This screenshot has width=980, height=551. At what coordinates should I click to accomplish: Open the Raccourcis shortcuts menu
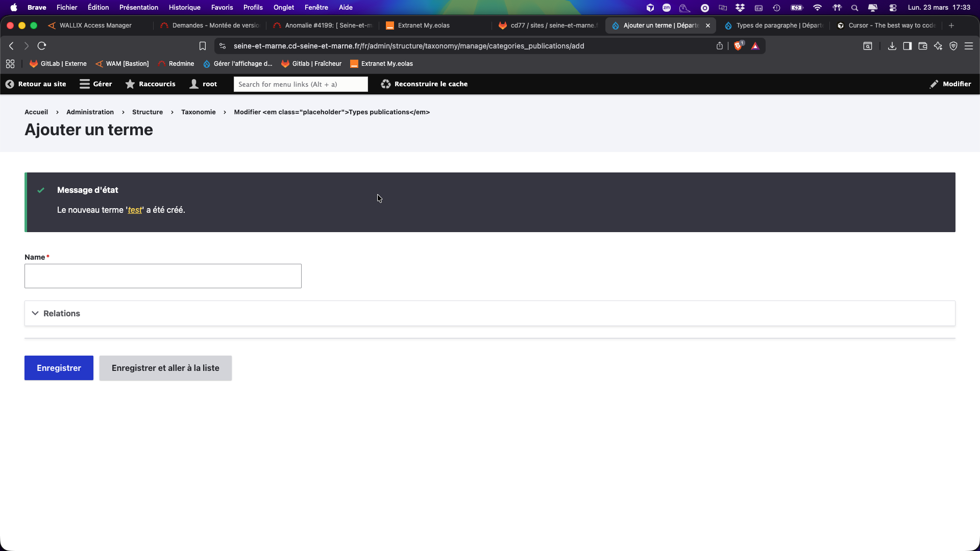click(151, 84)
